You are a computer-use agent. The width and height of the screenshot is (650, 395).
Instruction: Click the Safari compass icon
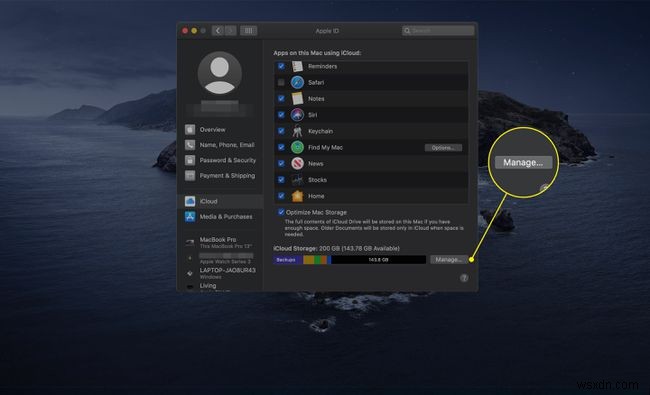click(x=297, y=82)
